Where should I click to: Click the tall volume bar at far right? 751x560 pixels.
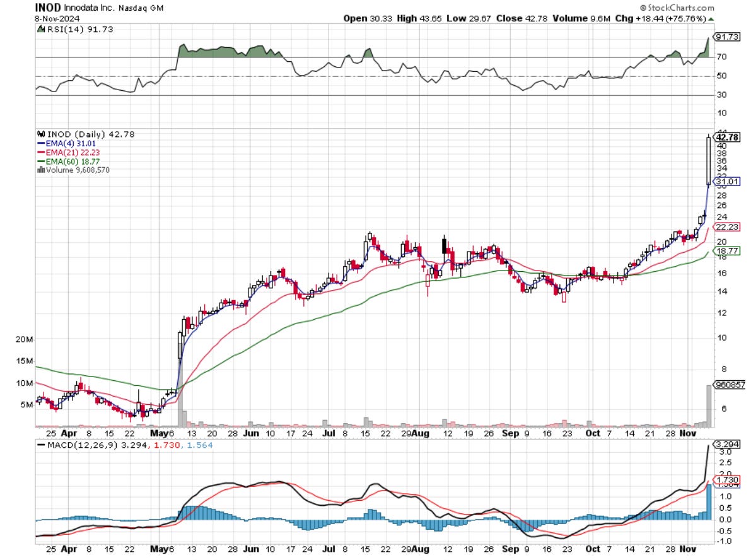tap(709, 405)
